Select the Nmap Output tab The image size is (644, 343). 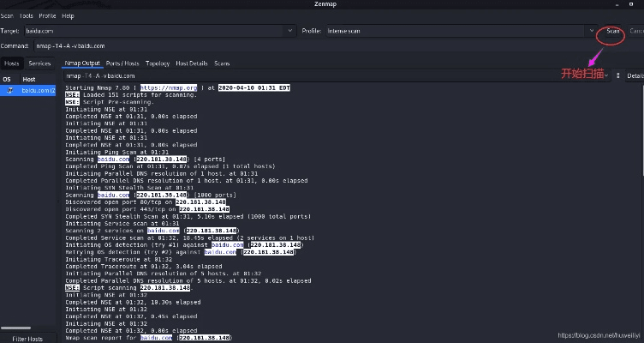pyautogui.click(x=82, y=63)
